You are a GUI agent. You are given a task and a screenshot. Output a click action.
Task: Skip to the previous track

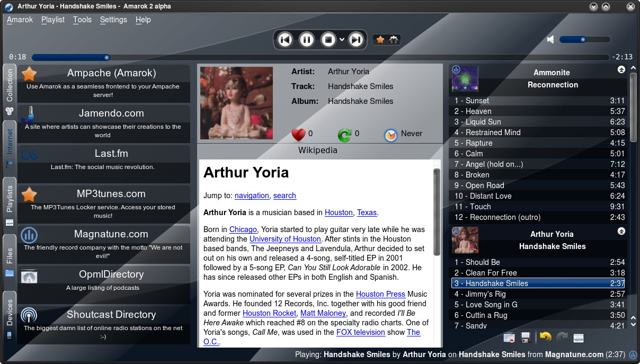[285, 40]
